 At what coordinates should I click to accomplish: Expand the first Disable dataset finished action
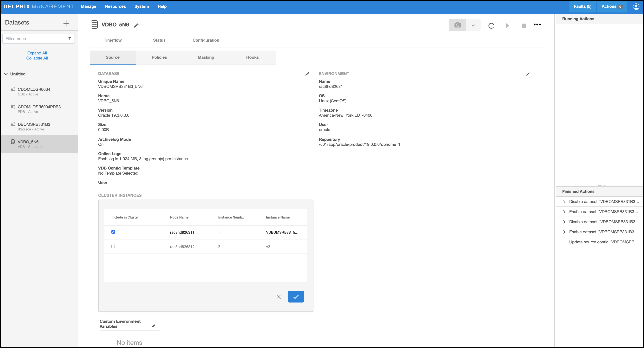pyautogui.click(x=564, y=202)
